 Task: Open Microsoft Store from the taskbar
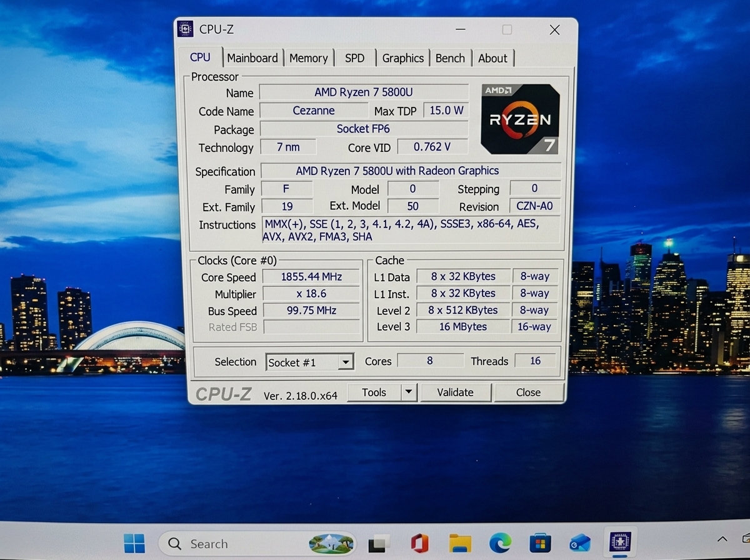pos(540,543)
